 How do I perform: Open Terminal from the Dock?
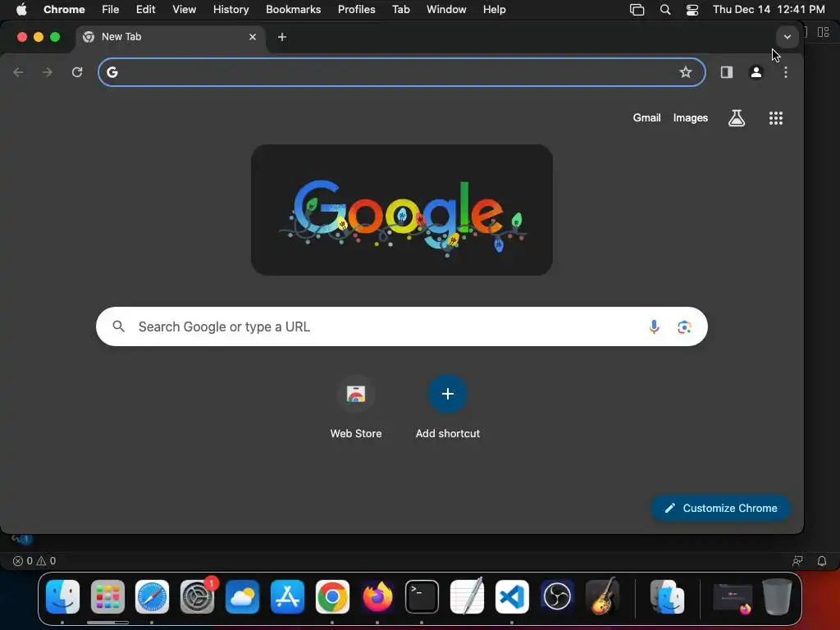click(422, 597)
